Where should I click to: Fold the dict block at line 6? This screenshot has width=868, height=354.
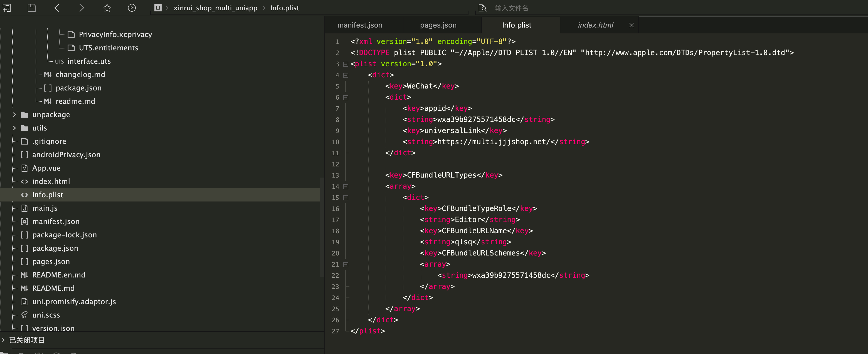point(345,97)
